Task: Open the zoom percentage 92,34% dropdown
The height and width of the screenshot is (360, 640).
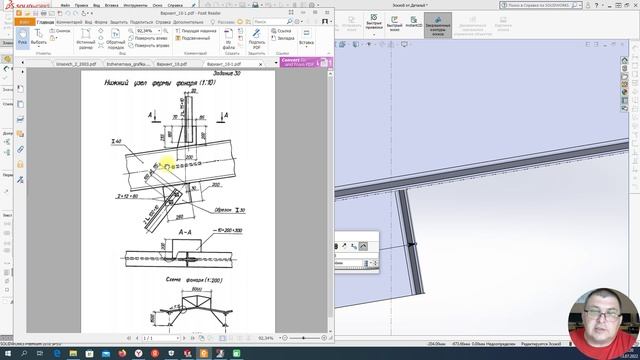Action: click(159, 31)
